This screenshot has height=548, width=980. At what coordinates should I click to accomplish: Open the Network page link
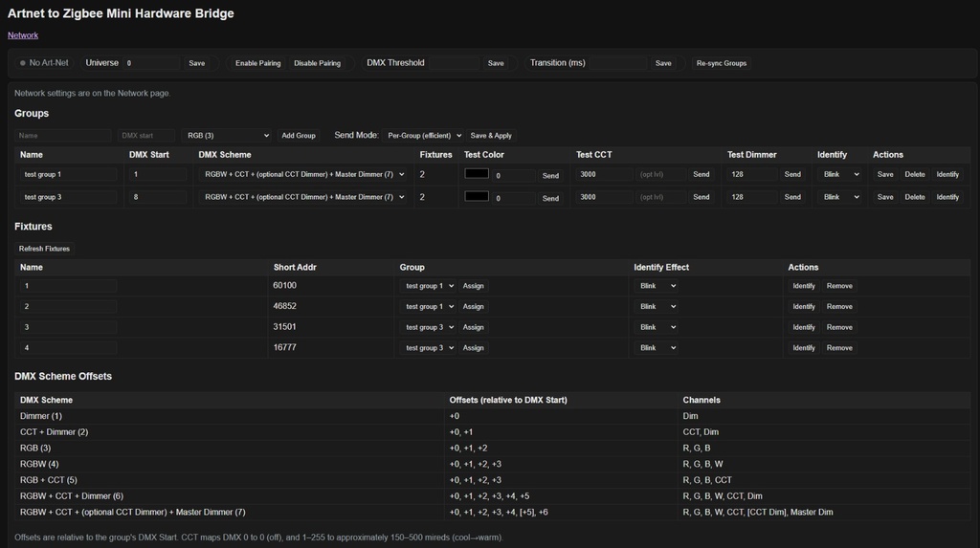[23, 35]
